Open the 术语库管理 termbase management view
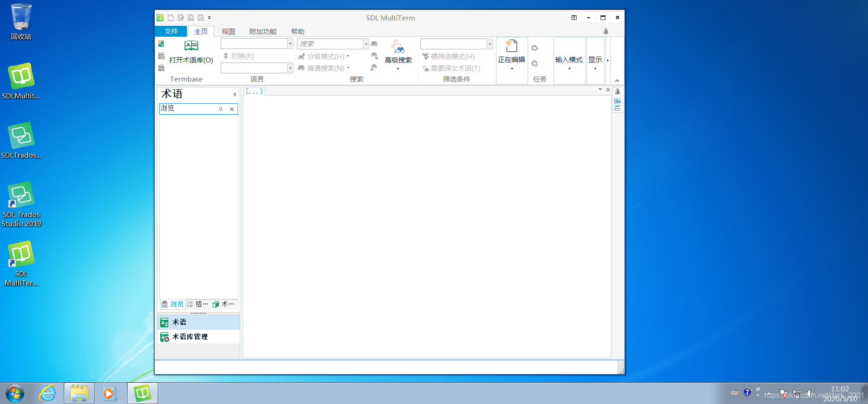The width and height of the screenshot is (868, 404). [198, 337]
